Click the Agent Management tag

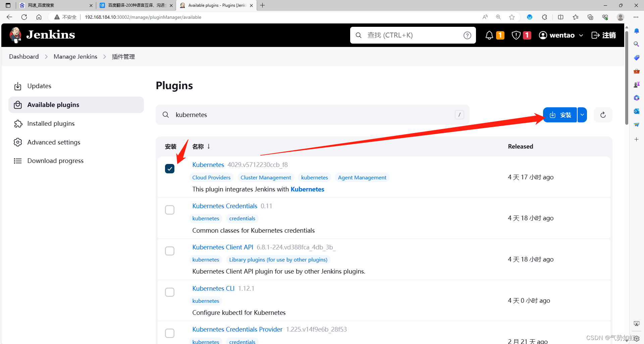362,177
